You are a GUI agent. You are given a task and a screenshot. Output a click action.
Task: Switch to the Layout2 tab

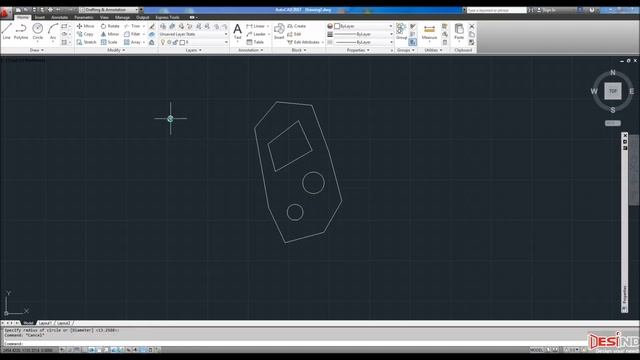63,323
